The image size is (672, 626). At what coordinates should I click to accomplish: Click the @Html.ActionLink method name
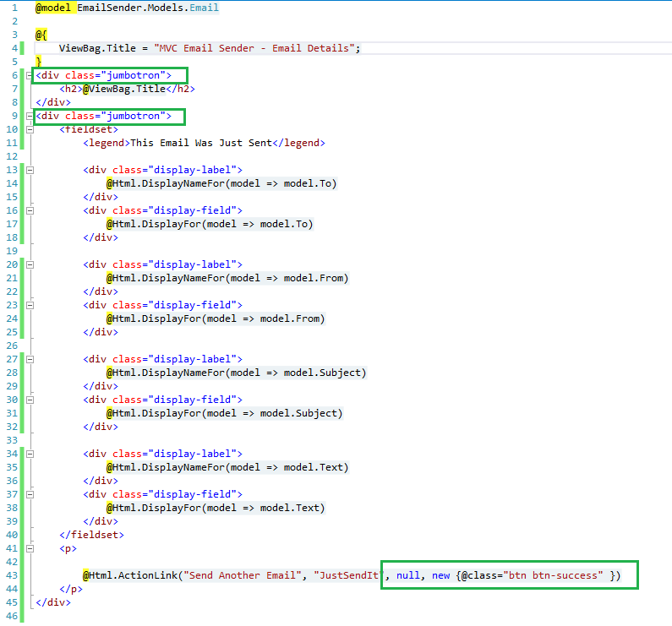pyautogui.click(x=130, y=575)
